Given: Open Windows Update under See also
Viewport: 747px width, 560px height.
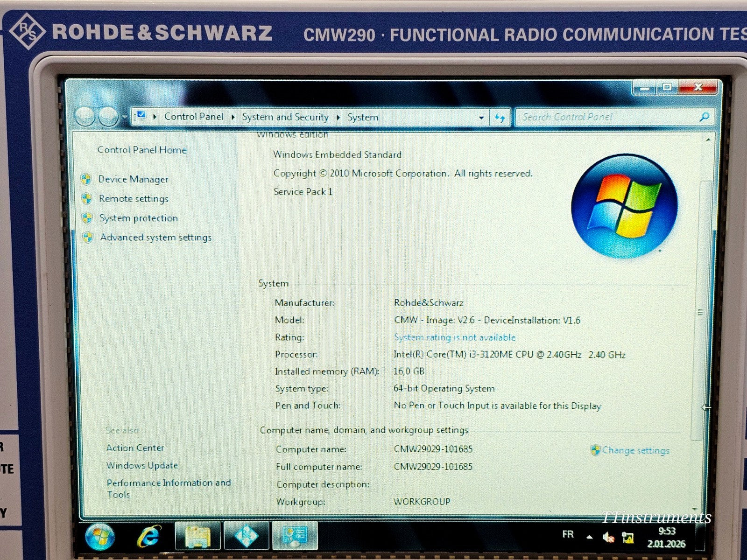Looking at the screenshot, I should pos(141,465).
